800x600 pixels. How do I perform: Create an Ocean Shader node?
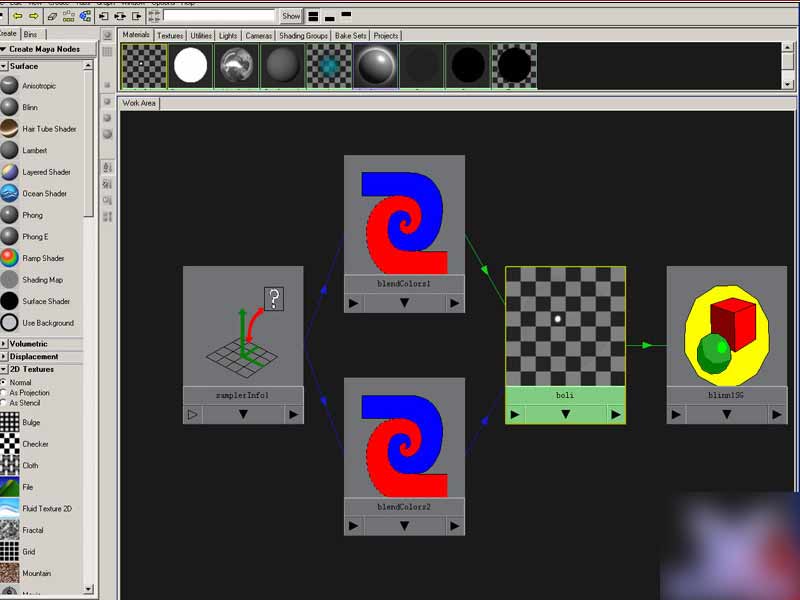pos(34,193)
